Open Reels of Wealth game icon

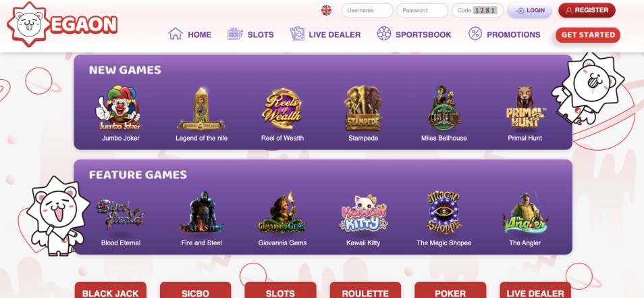click(x=281, y=108)
